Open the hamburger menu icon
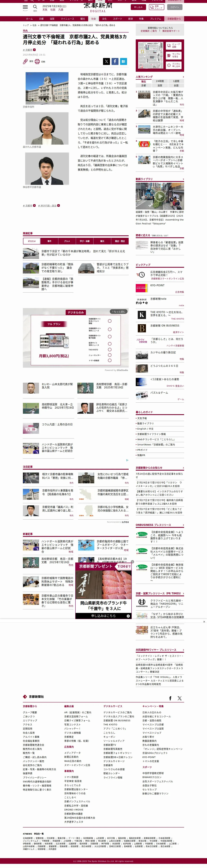 [25, 7]
